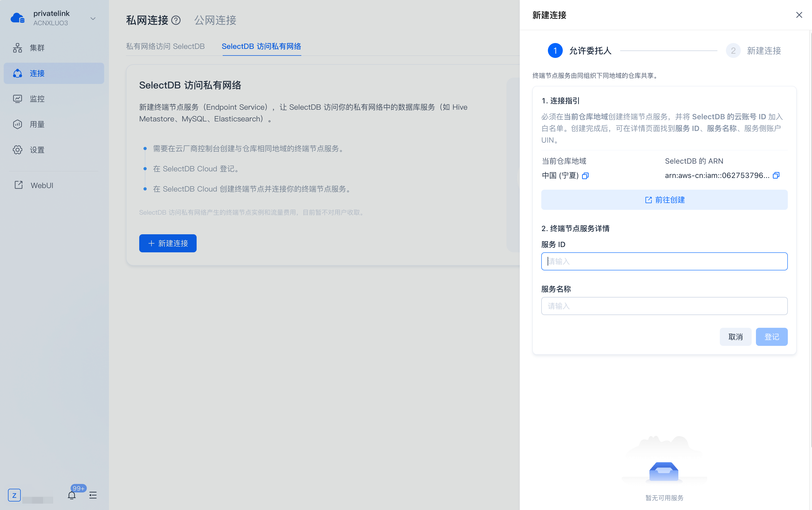Collapse the sidebar with the menu-fold icon

pos(93,495)
